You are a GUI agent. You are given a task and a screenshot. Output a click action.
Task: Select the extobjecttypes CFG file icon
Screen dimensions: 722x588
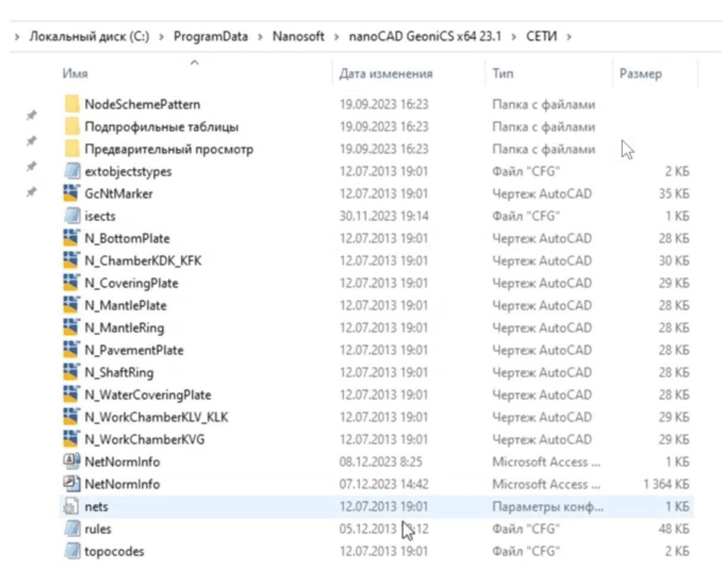(x=72, y=172)
